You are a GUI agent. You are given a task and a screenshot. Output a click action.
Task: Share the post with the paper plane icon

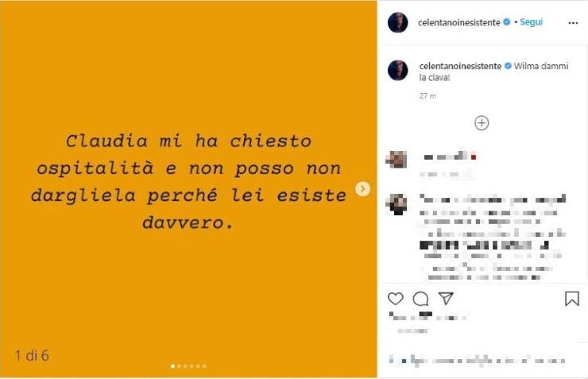click(447, 299)
